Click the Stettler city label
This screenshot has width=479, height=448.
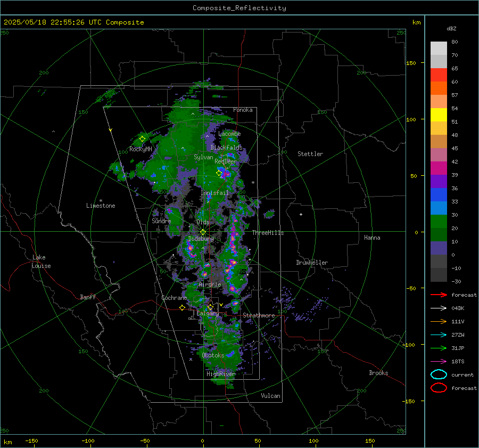tap(310, 154)
